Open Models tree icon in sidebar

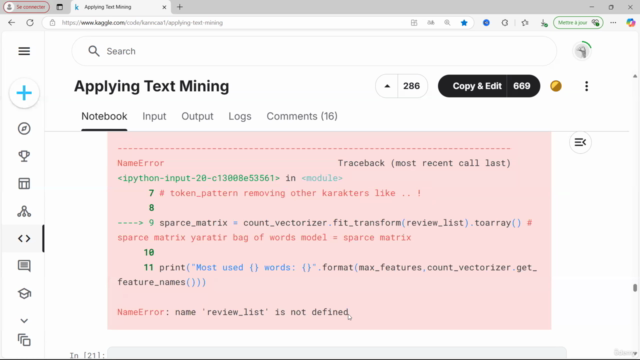click(x=24, y=211)
